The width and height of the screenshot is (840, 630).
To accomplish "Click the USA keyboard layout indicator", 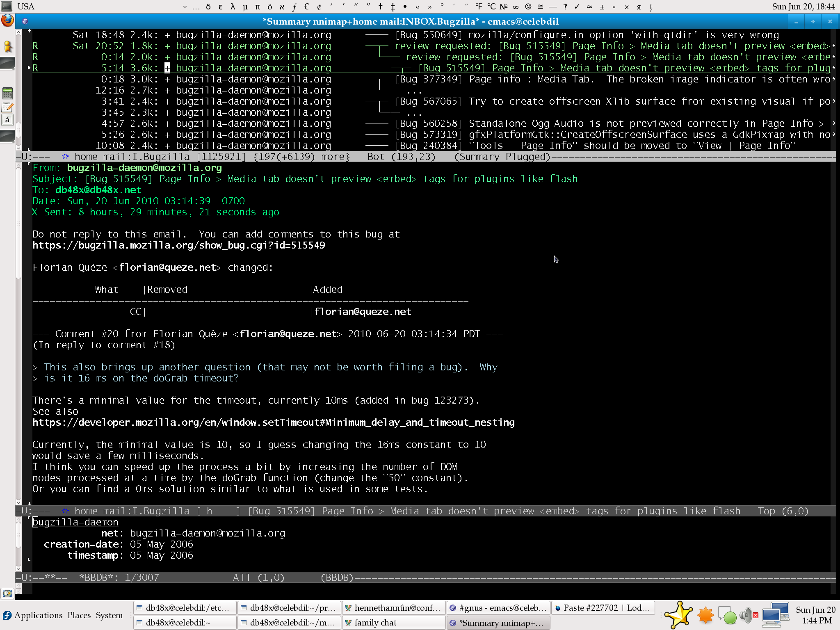I will (x=26, y=7).
